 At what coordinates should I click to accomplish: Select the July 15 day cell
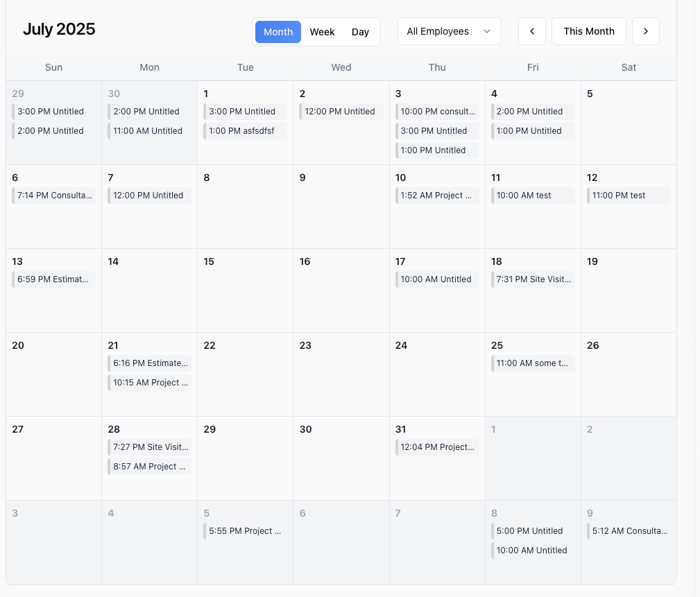(245, 291)
